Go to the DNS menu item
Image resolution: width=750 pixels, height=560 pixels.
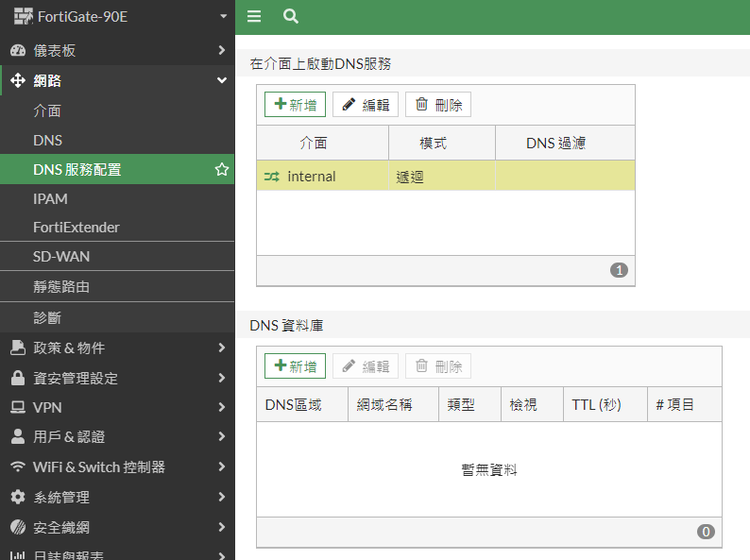pos(47,141)
